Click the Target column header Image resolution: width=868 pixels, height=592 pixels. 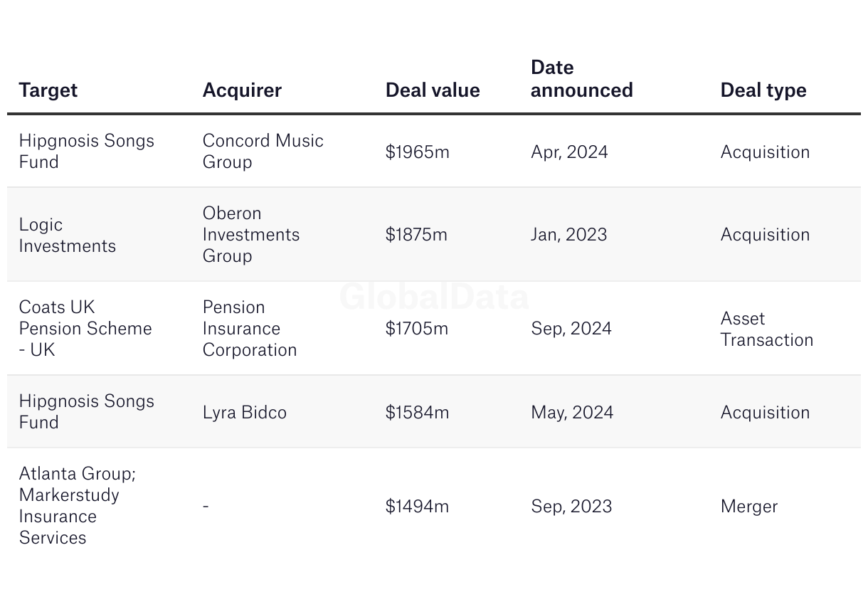tap(48, 90)
